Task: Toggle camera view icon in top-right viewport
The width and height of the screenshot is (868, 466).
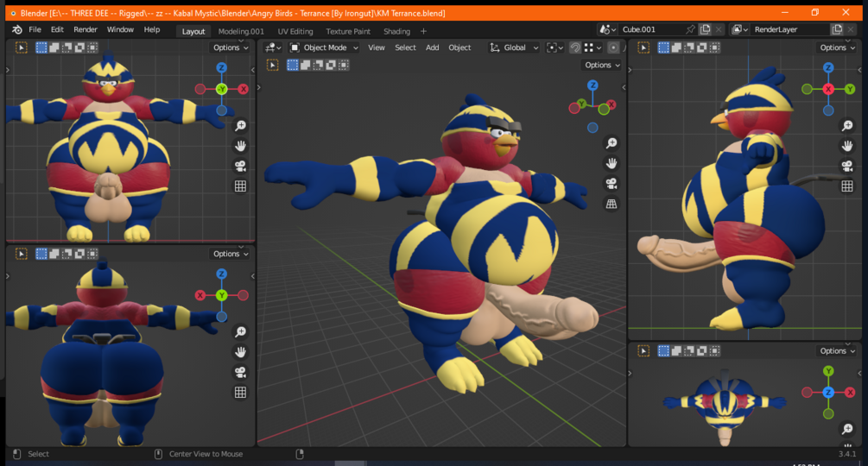Action: pyautogui.click(x=847, y=166)
